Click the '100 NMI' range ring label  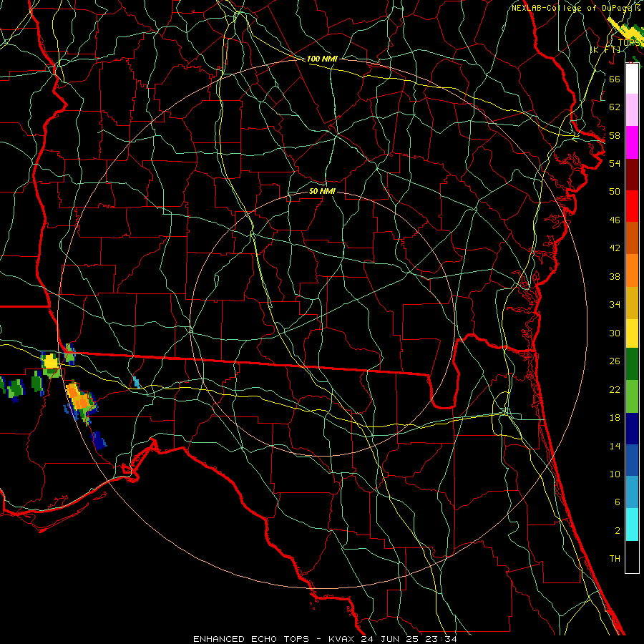point(322,59)
